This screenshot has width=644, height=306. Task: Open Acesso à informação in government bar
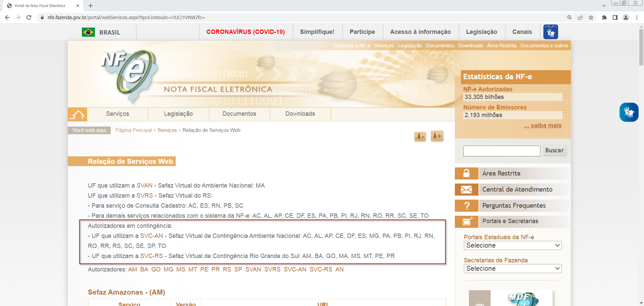tap(420, 32)
